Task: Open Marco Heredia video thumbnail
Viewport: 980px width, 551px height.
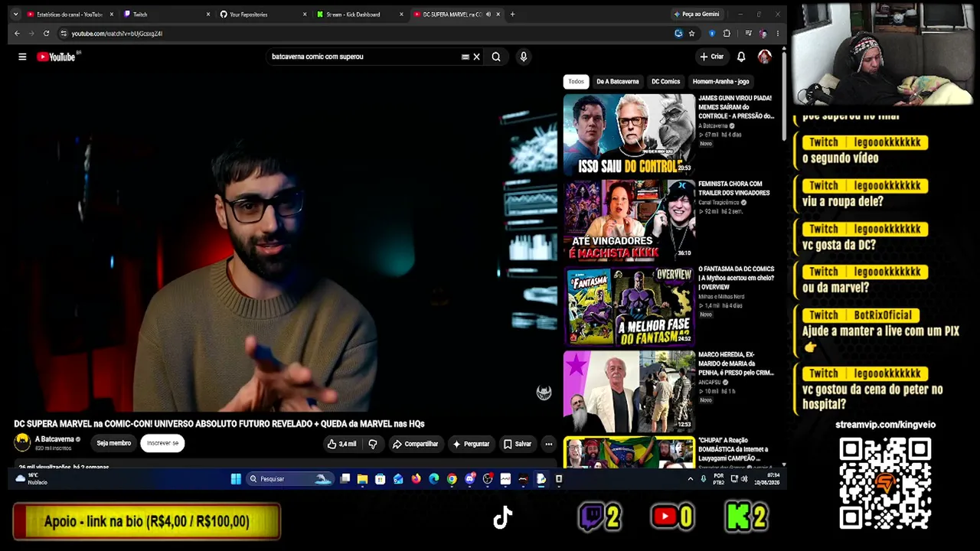Action: pyautogui.click(x=629, y=392)
